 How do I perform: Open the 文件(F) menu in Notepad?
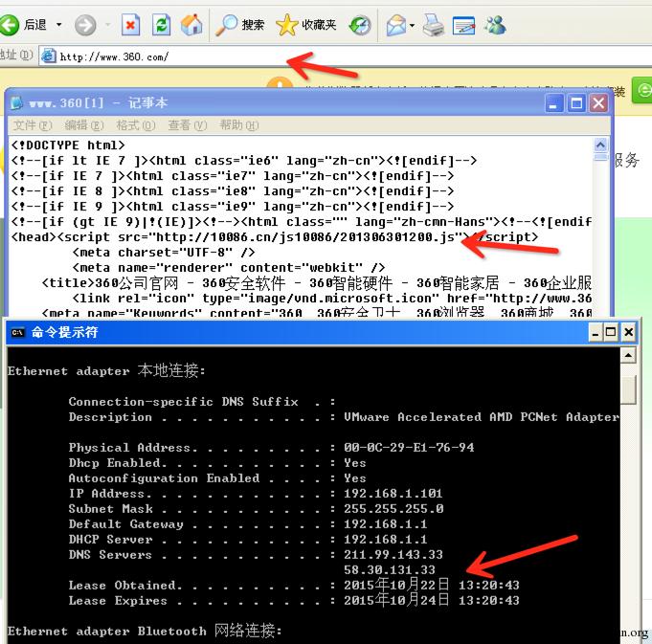[33, 125]
